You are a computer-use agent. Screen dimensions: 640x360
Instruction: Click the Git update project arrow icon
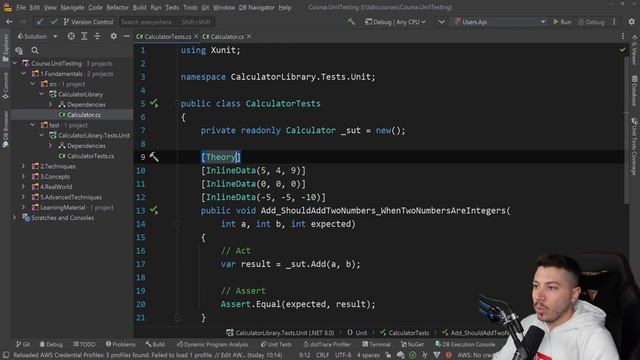click(x=40, y=22)
